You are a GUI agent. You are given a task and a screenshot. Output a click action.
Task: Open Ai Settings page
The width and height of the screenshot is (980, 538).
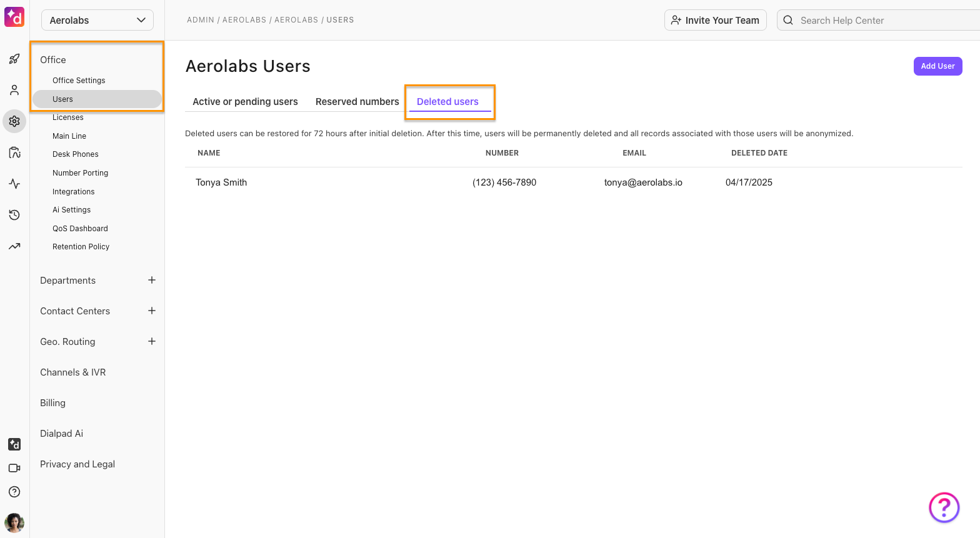coord(72,210)
